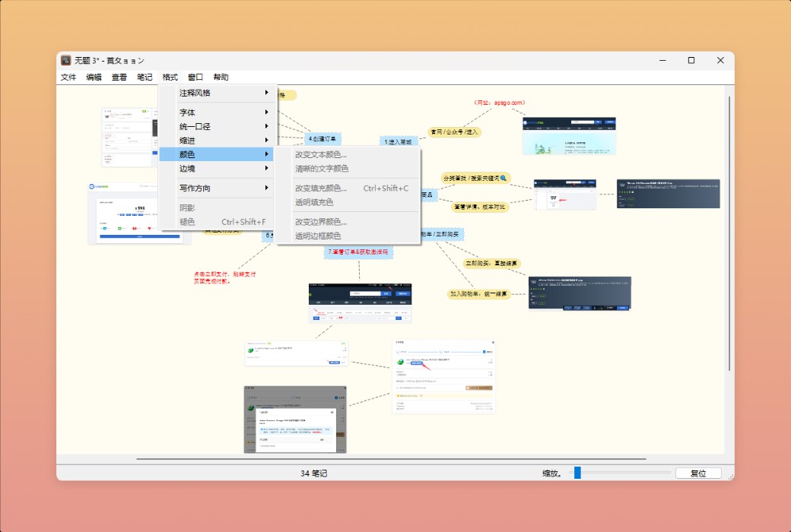The height and width of the screenshot is (532, 791).
Task: Open the 笔记 menu
Action: coord(143,77)
